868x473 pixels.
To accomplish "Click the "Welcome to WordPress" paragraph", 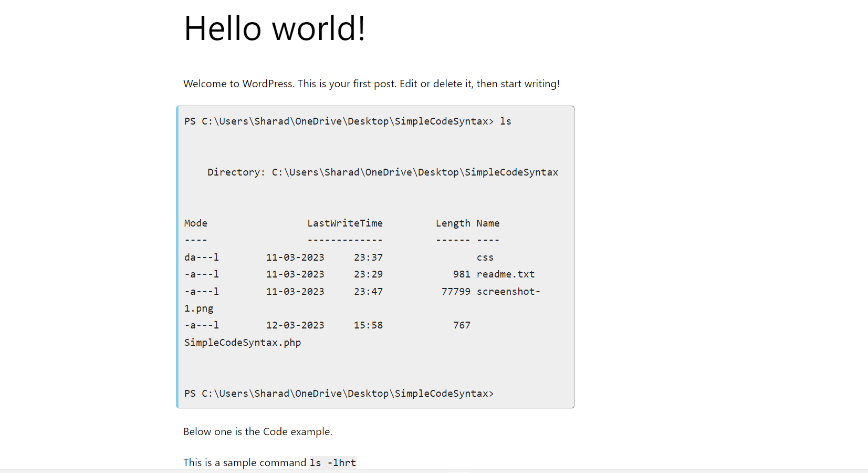I will [371, 84].
